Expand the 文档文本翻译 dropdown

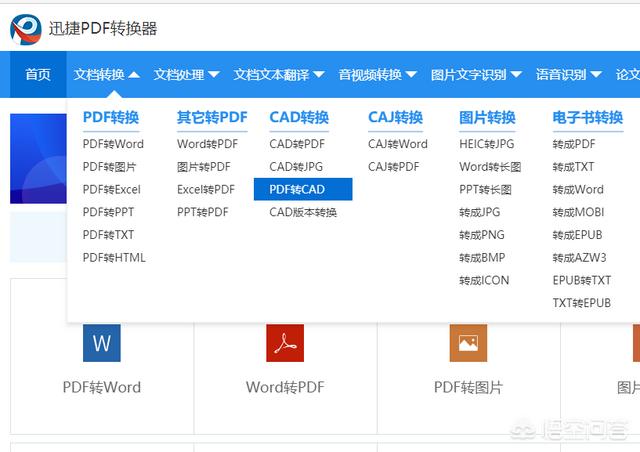pyautogui.click(x=279, y=74)
